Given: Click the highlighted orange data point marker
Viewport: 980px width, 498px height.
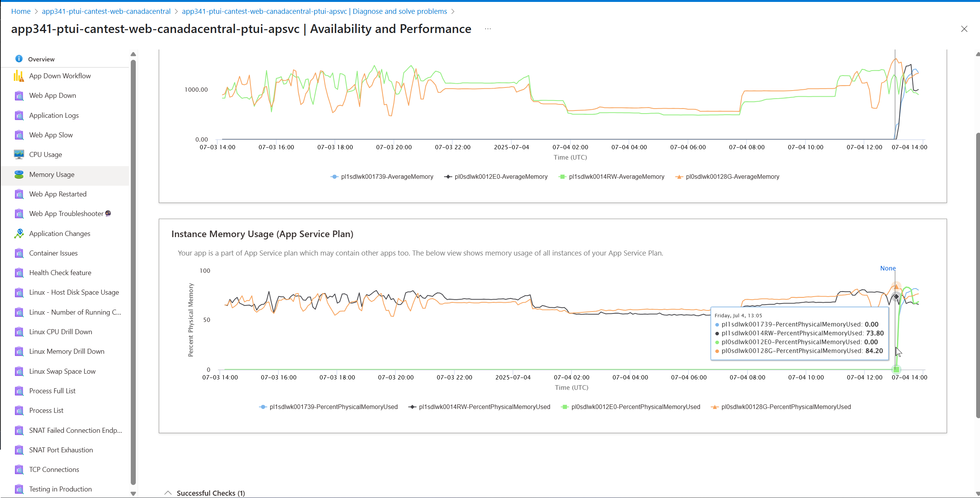Looking at the screenshot, I should click(896, 286).
